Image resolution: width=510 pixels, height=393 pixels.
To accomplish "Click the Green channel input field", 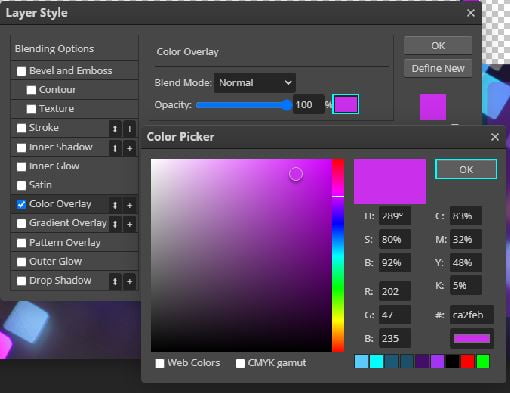I will tap(395, 315).
